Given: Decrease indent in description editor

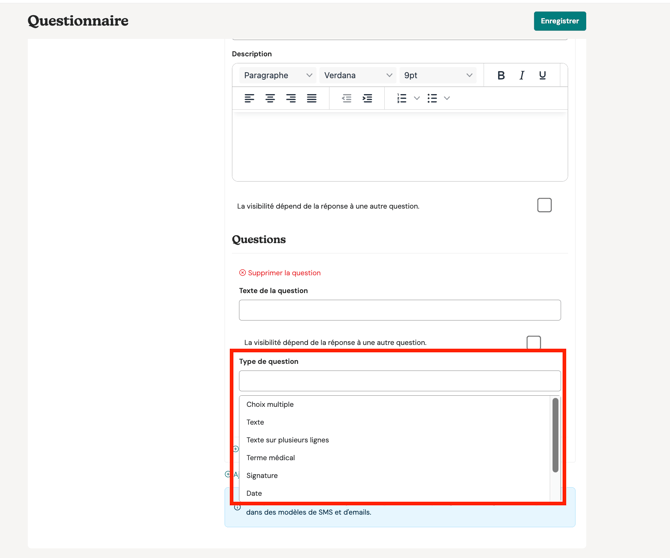Looking at the screenshot, I should [x=347, y=99].
